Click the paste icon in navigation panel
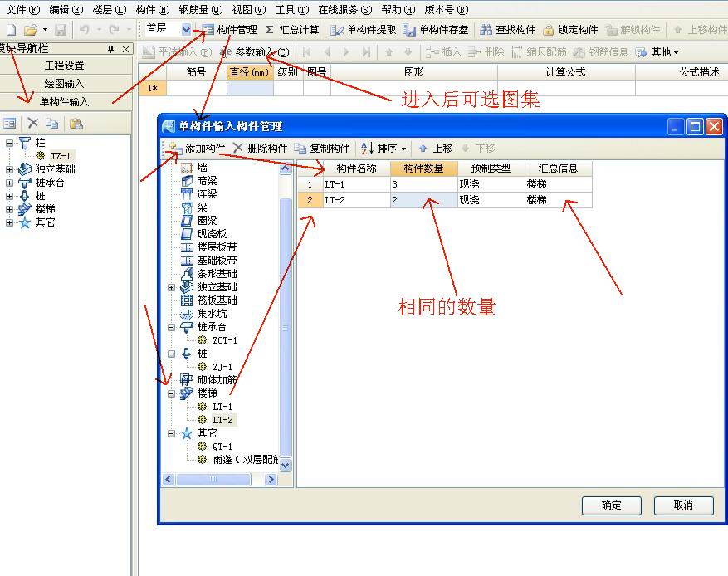 pyautogui.click(x=76, y=123)
